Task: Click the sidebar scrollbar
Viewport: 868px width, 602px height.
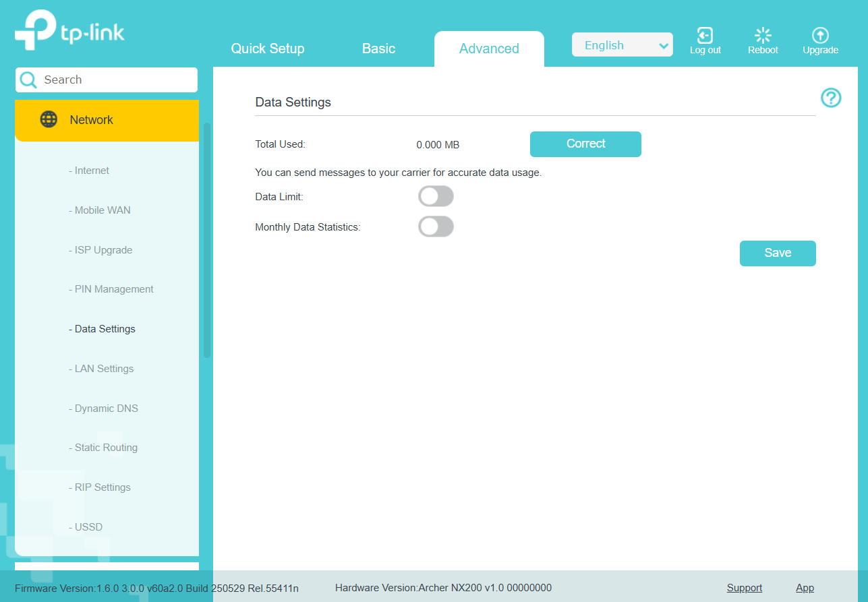Action: pos(208,236)
